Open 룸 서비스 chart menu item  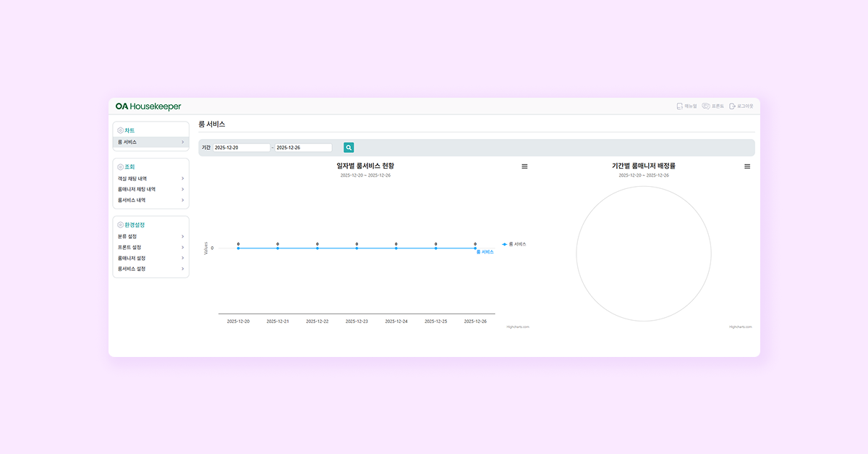pos(151,142)
